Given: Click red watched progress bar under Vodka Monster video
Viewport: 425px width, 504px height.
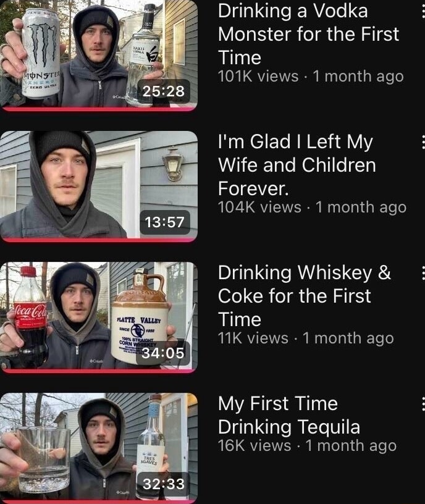Looking at the screenshot, I should 98,109.
